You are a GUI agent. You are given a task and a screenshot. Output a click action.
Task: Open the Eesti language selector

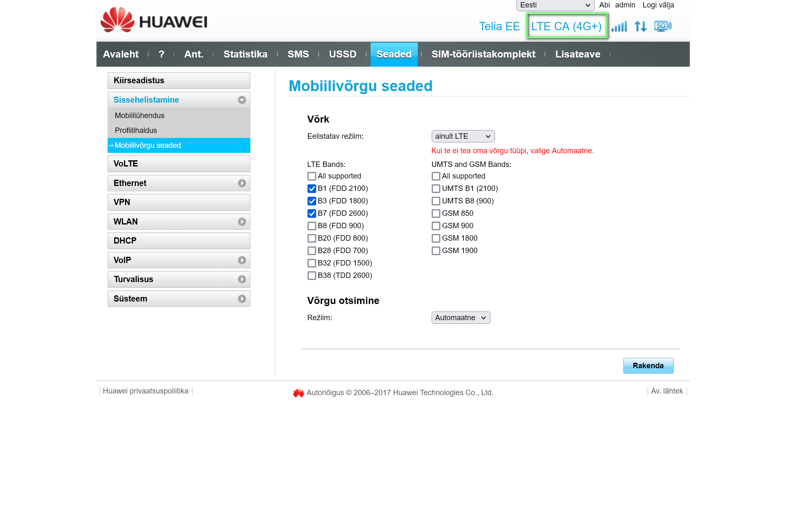coord(555,5)
